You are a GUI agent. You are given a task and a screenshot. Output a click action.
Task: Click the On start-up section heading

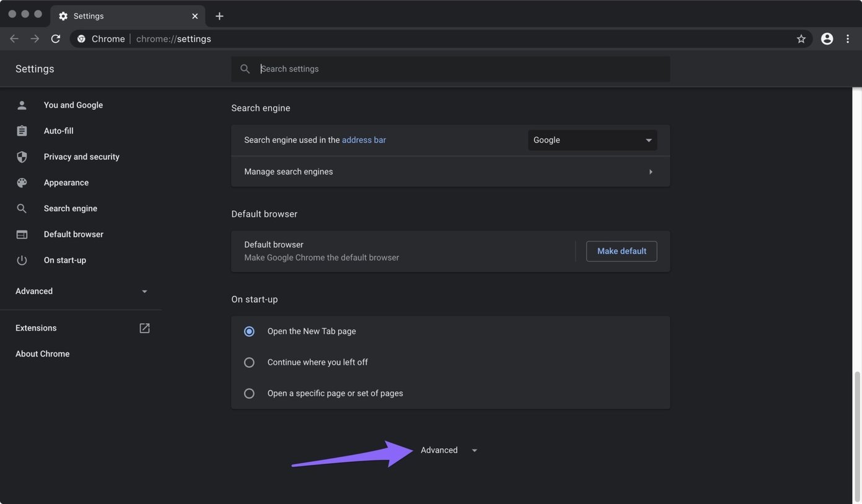pyautogui.click(x=255, y=299)
